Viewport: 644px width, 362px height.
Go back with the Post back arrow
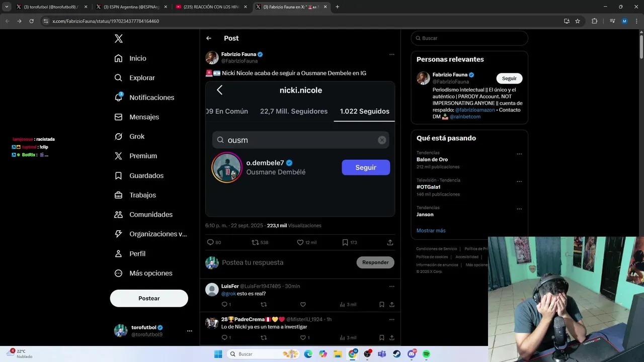click(x=209, y=38)
